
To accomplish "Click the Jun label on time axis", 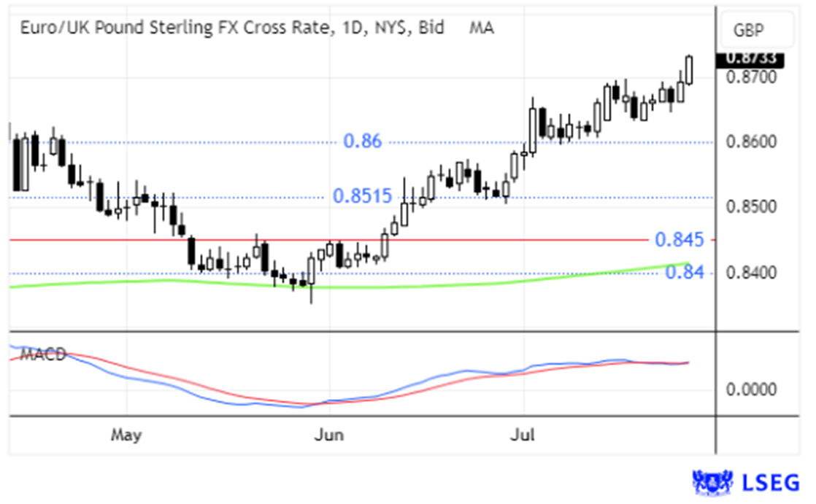I will 328,435.
